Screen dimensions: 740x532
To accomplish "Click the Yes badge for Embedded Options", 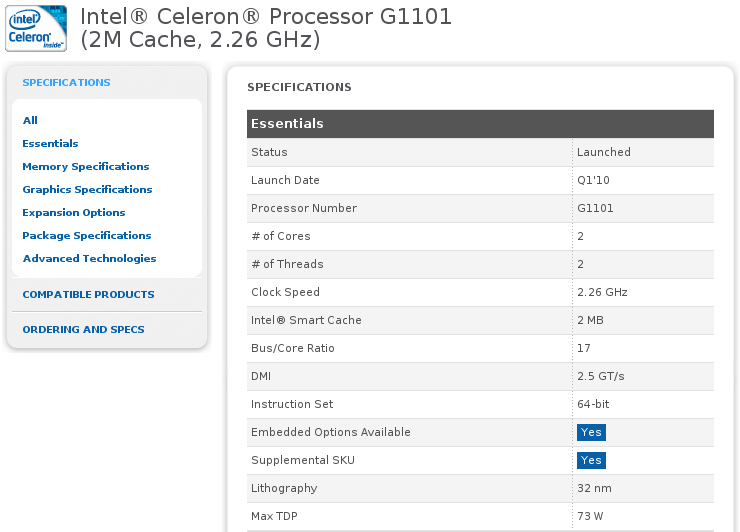I will click(x=591, y=432).
